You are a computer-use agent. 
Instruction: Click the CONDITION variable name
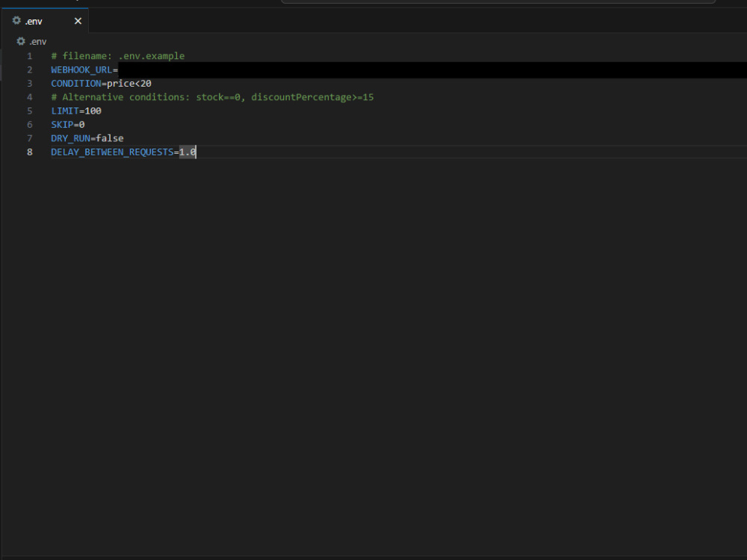76,84
